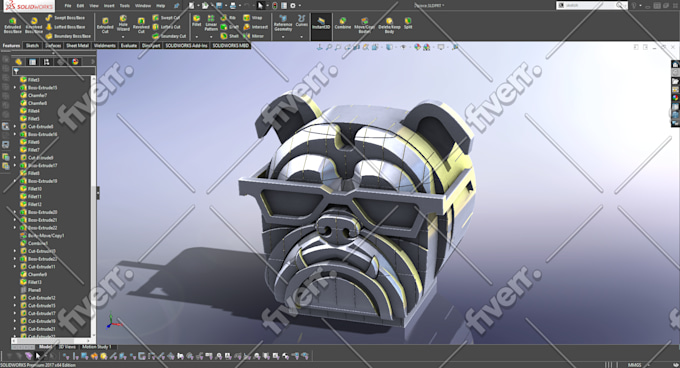
Task: Expand the Boss-Extrude15 tree node
Action: pos(15,88)
